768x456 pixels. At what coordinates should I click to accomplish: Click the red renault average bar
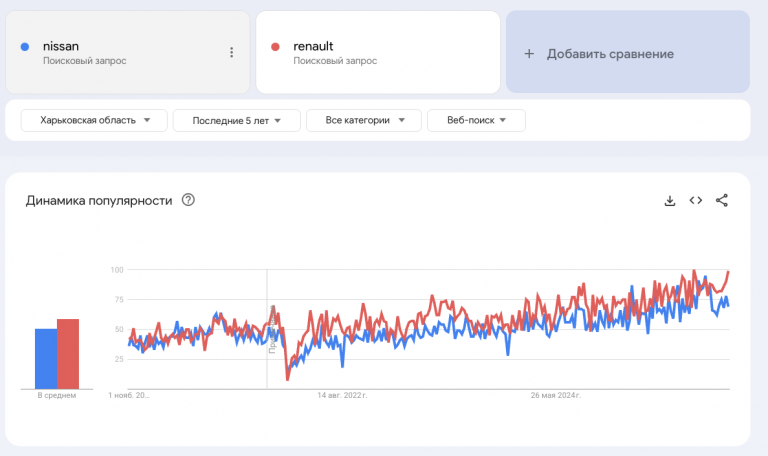pyautogui.click(x=68, y=353)
